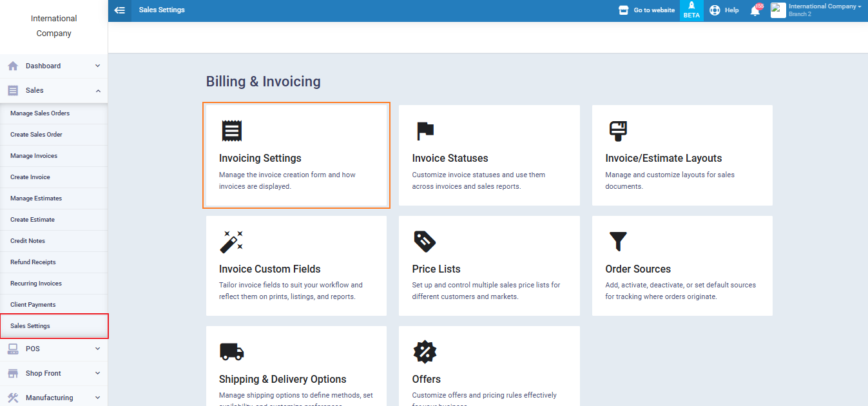Click the Invoice Statuses flag icon
Image resolution: width=868 pixels, height=406 pixels.
(x=425, y=131)
